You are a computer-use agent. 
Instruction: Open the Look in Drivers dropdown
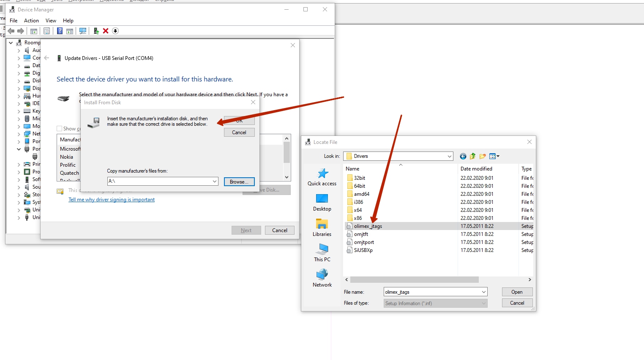tap(449, 156)
